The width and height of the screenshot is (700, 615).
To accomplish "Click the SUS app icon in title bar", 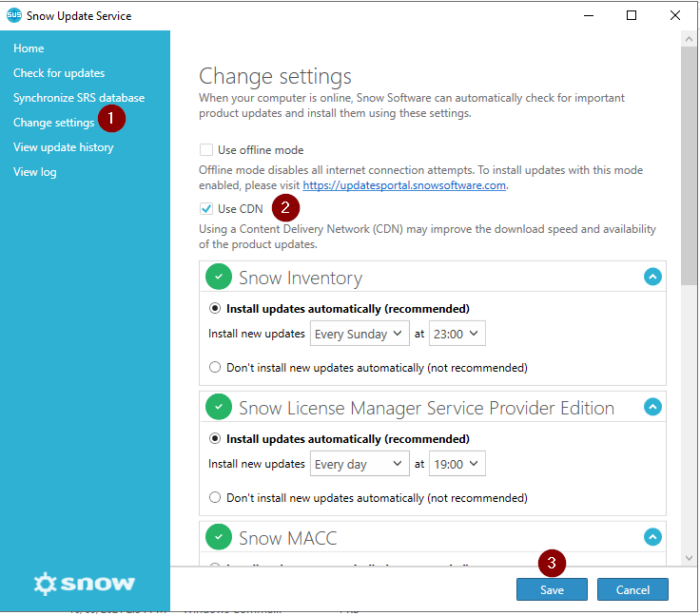I will (x=14, y=15).
